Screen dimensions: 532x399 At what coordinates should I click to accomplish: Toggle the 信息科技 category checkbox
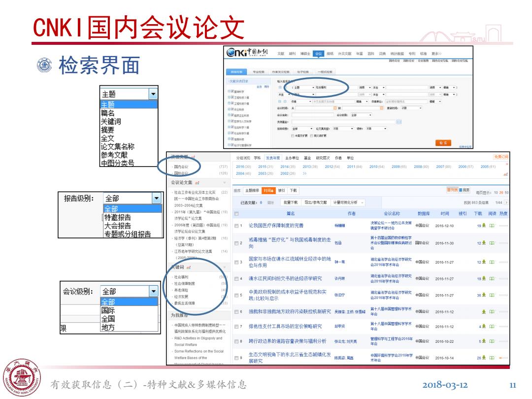pyautogui.click(x=233, y=139)
